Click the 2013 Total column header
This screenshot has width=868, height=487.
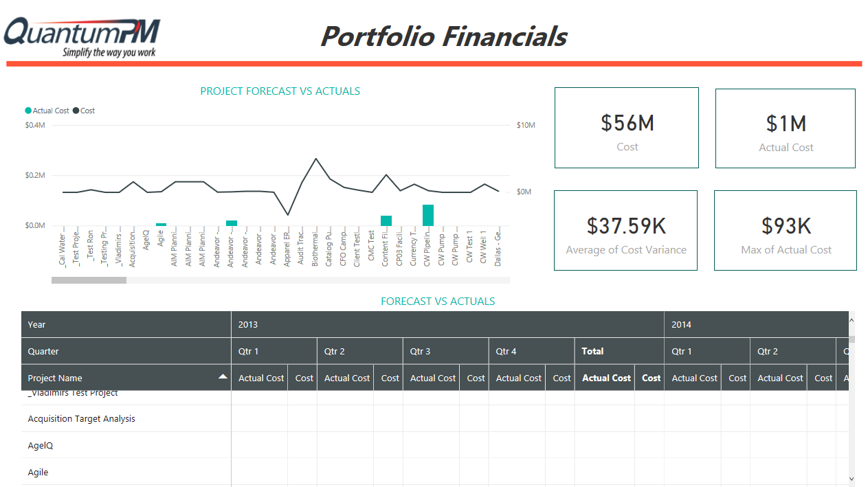pos(619,351)
